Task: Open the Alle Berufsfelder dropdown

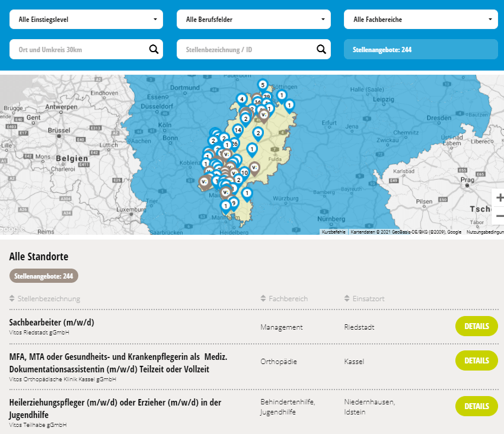Action: pos(254,19)
